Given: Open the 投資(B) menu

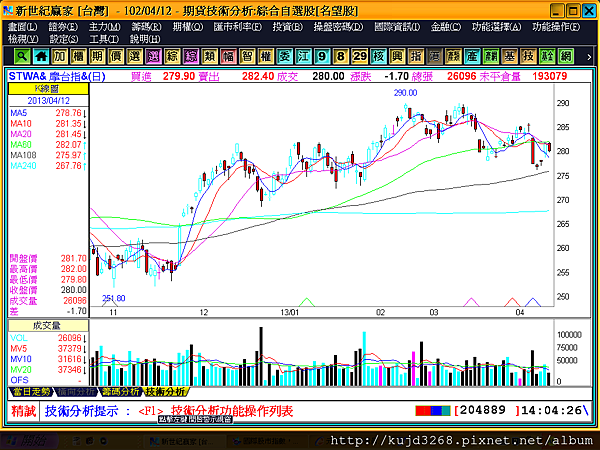Looking at the screenshot, I should [288, 27].
